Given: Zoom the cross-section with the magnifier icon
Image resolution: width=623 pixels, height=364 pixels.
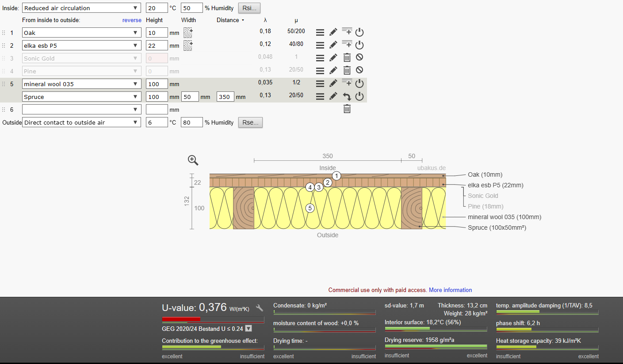Looking at the screenshot, I should click(x=193, y=160).
